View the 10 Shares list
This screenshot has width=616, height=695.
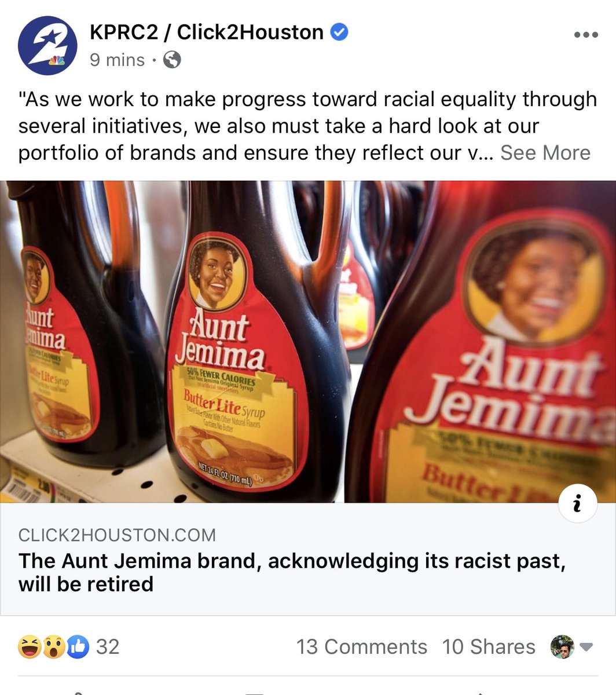489,647
